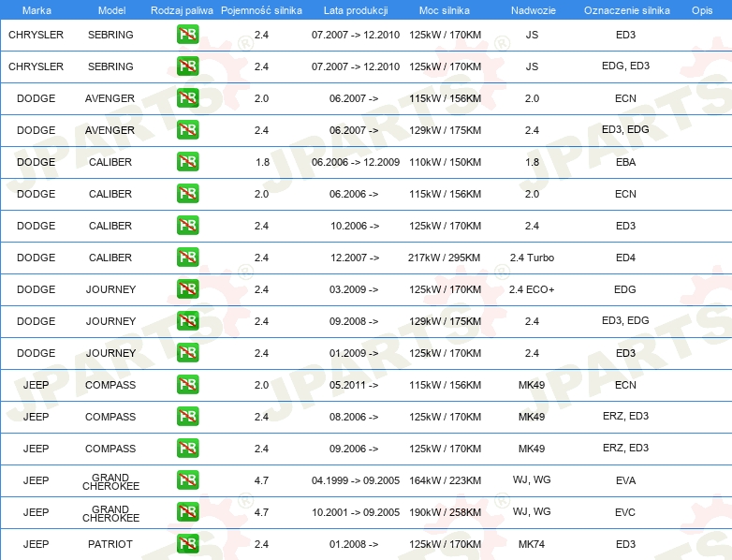Click the fuel icon for Grand Cherokee EVC engine

click(187, 512)
